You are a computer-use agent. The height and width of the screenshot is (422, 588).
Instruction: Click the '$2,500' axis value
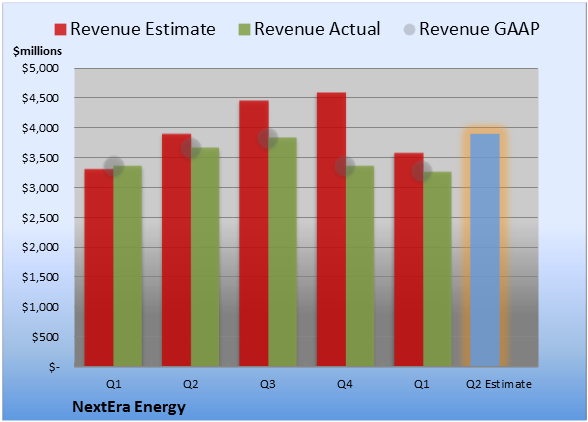(x=40, y=218)
